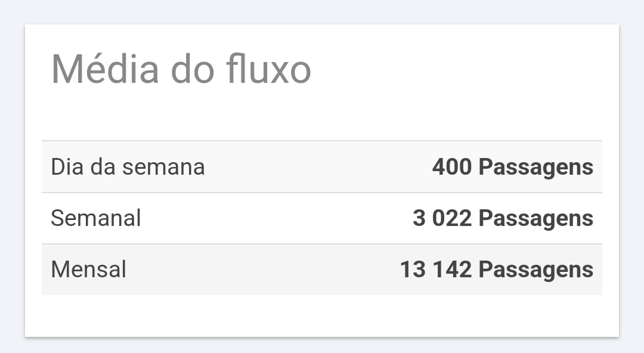Image resolution: width=644 pixels, height=353 pixels.
Task: Click the word "Média" in the heading
Action: (x=105, y=69)
